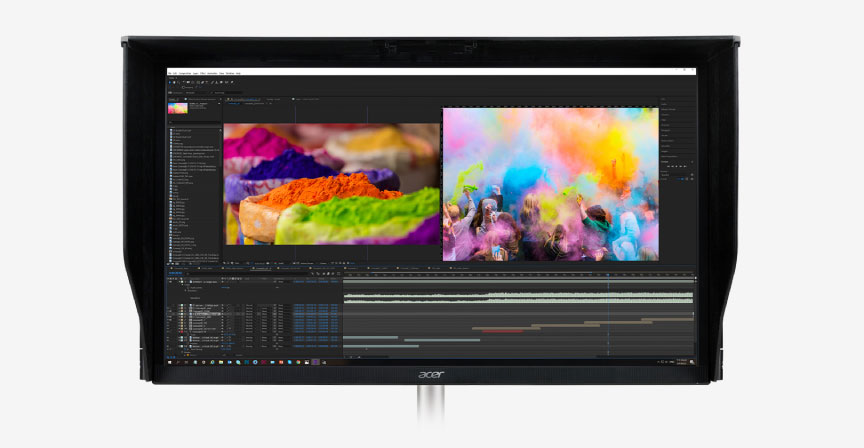Open the Layer menu
The width and height of the screenshot is (864, 448).
point(196,73)
